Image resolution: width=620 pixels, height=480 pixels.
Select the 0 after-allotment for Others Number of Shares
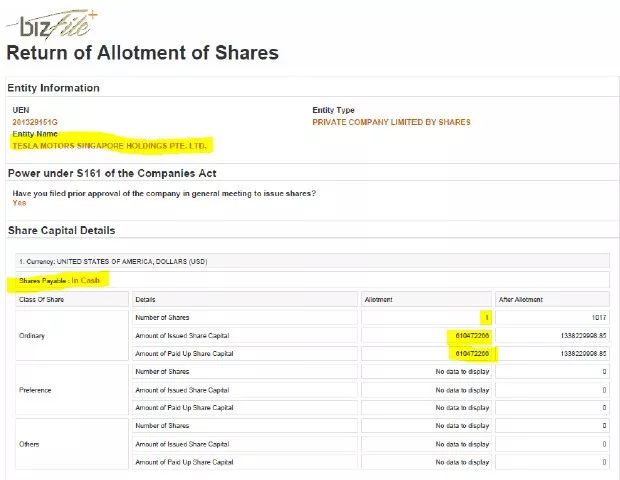tap(604, 426)
